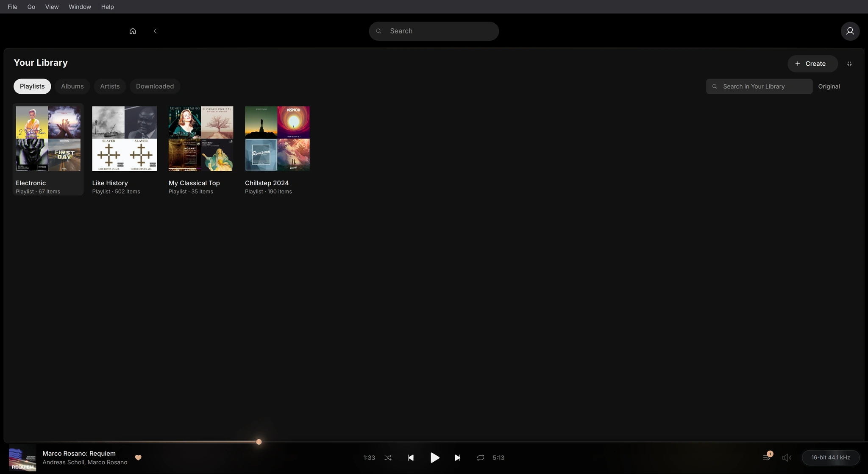
Task: Click the Andreas Scholl artist link
Action: pos(63,462)
